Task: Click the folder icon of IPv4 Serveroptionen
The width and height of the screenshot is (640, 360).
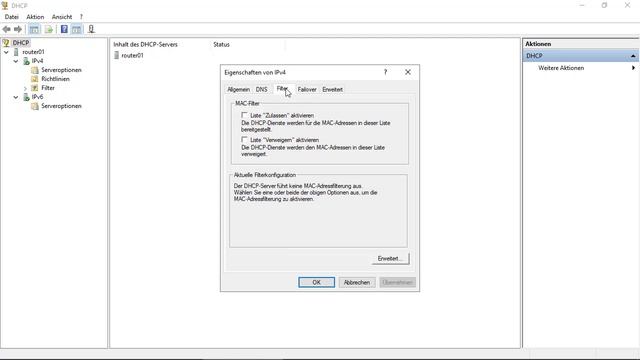Action: (35, 70)
